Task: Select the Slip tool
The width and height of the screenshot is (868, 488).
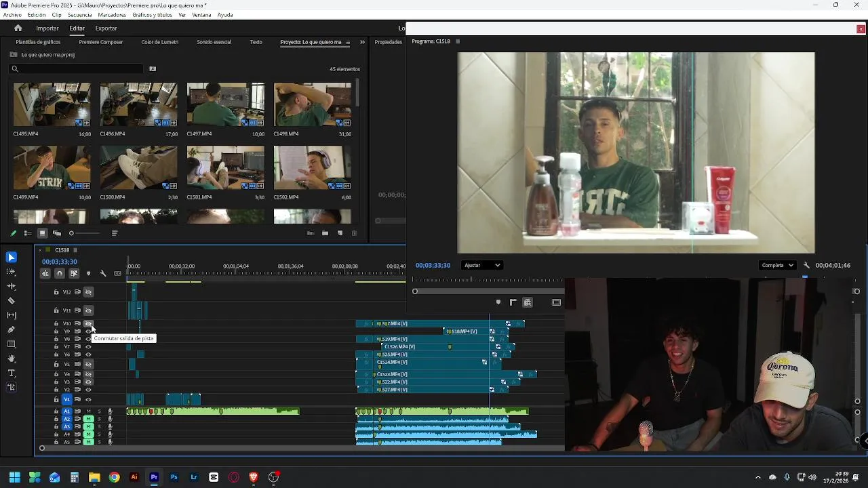Action: (11, 315)
